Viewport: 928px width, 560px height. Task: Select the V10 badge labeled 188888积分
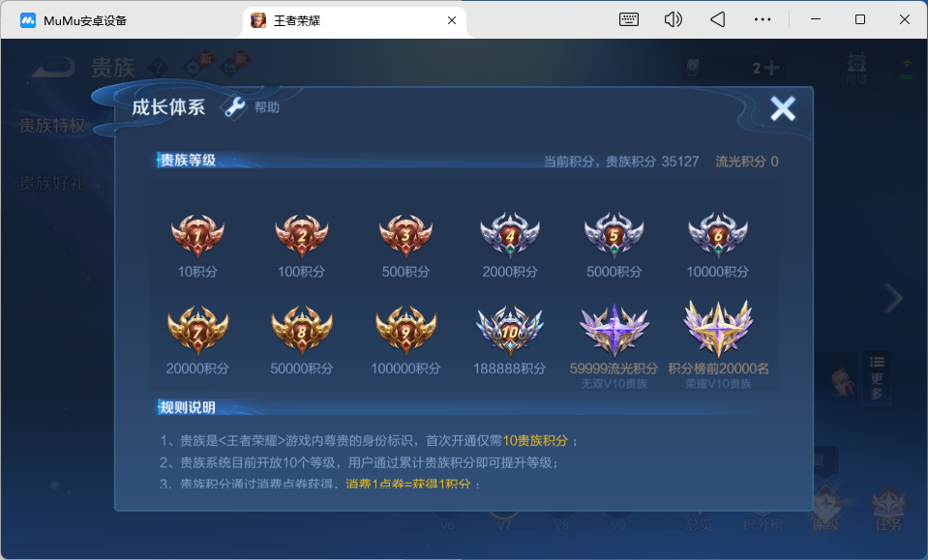click(510, 330)
